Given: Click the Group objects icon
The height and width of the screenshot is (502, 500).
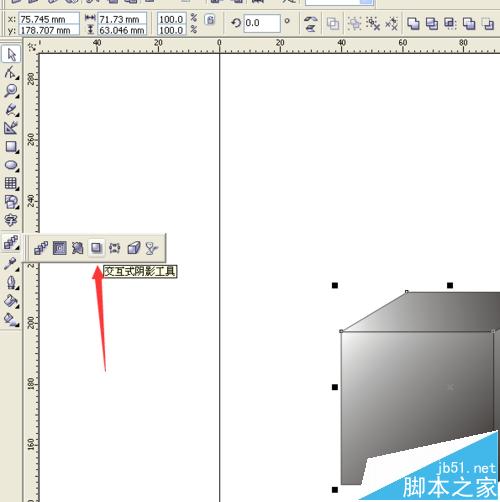Looking at the screenshot, I should [x=354, y=24].
